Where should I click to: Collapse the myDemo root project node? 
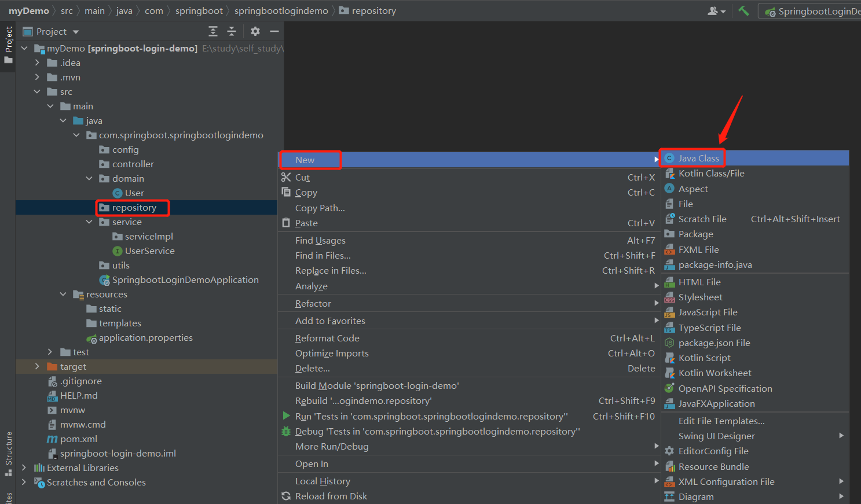(24, 49)
